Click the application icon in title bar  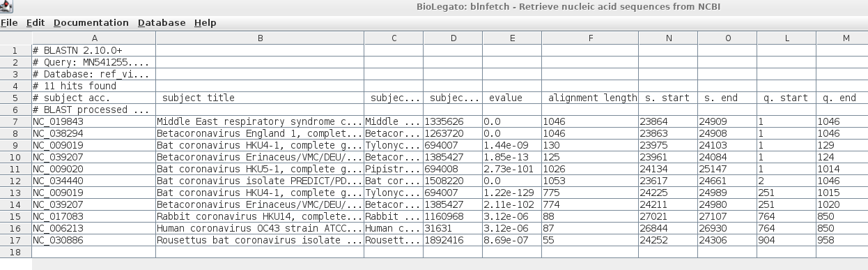[x=6, y=6]
